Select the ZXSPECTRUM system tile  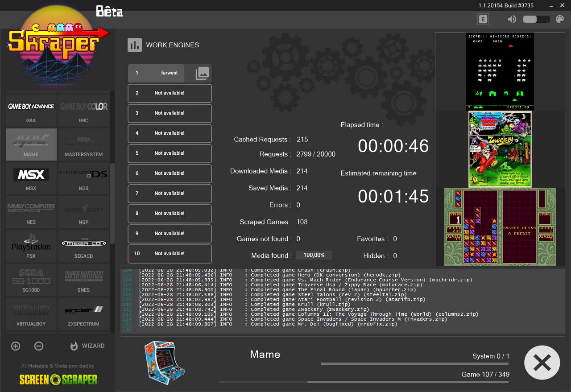click(84, 314)
